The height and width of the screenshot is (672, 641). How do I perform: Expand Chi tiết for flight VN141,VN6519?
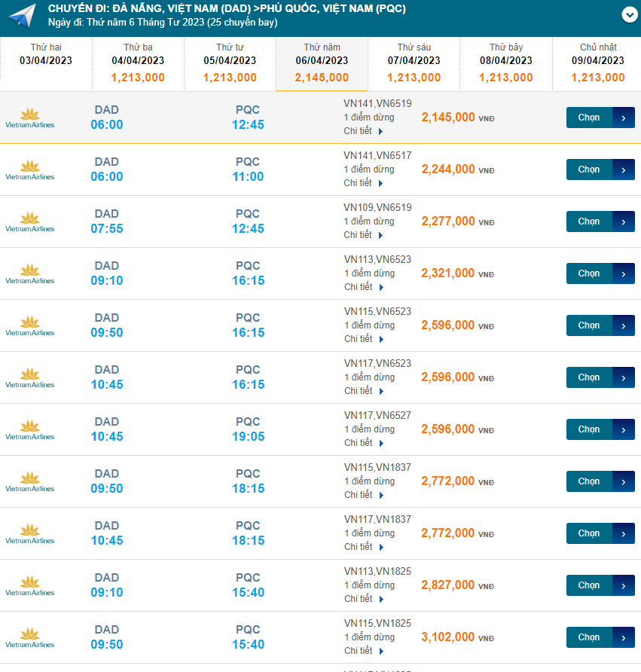click(x=364, y=131)
